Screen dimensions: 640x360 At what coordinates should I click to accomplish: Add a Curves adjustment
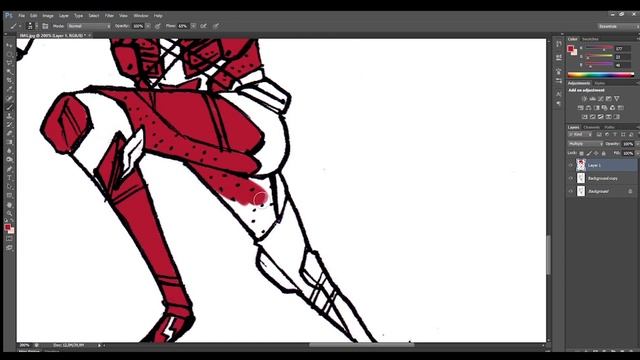tap(601, 99)
